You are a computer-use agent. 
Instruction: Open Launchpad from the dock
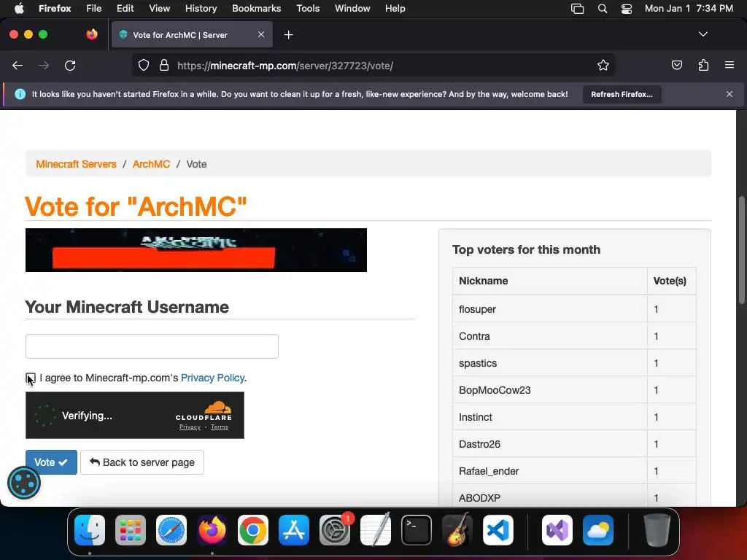click(x=131, y=530)
